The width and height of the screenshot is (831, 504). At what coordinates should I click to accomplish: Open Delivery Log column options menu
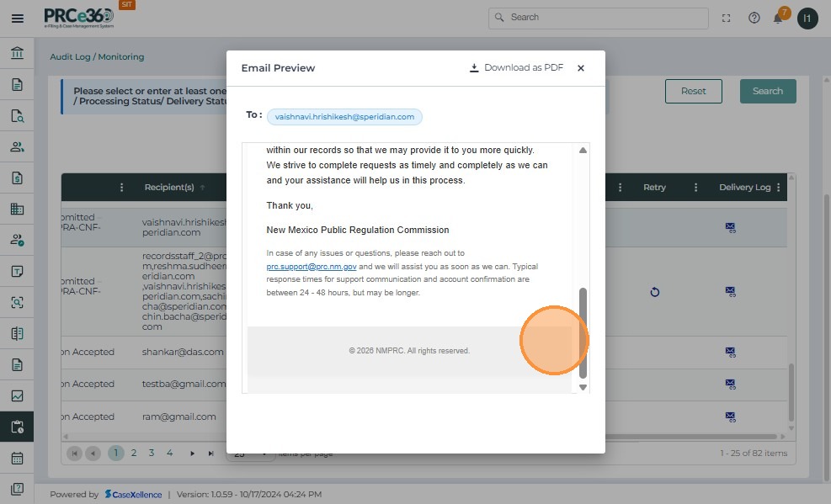(x=779, y=187)
